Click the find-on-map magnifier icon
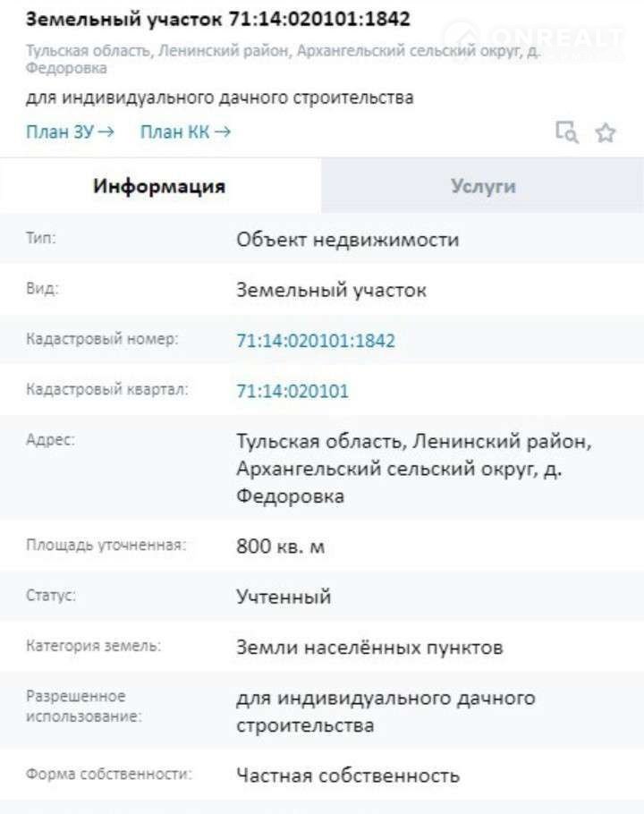 tap(567, 132)
